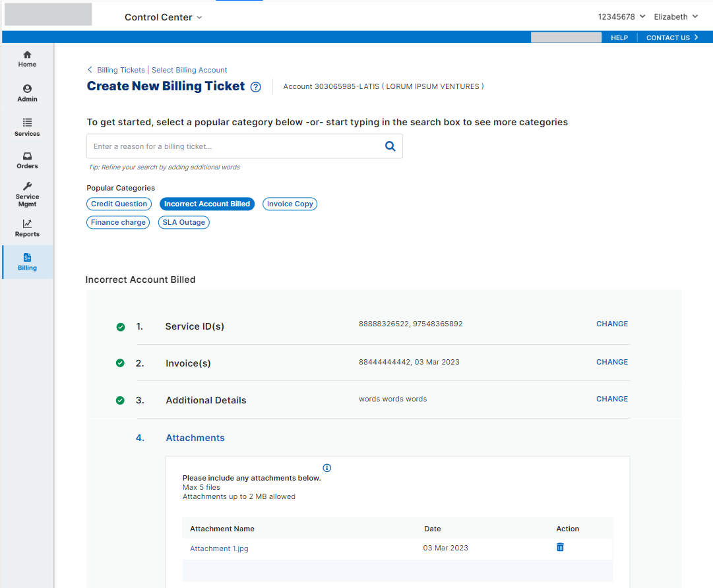Delete Attachment 1.jpg using the trash icon

pyautogui.click(x=560, y=547)
